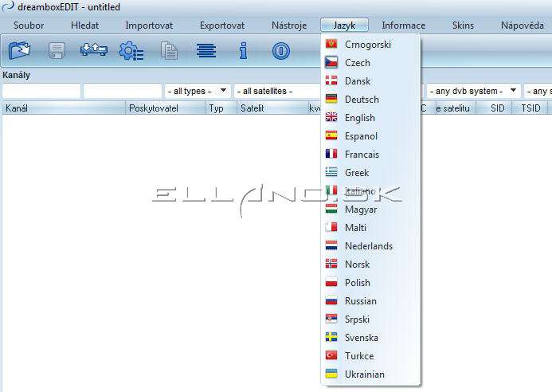
Task: Sort by Typ column header
Action: pyautogui.click(x=221, y=108)
